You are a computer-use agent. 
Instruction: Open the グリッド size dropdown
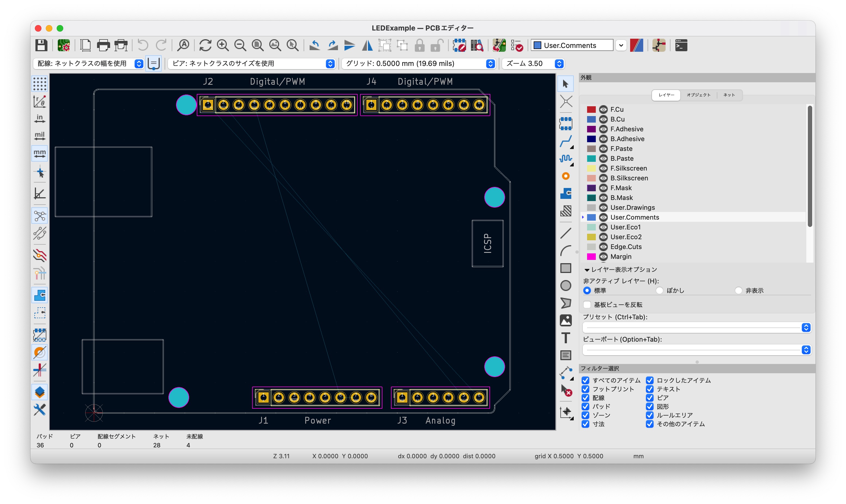point(419,63)
